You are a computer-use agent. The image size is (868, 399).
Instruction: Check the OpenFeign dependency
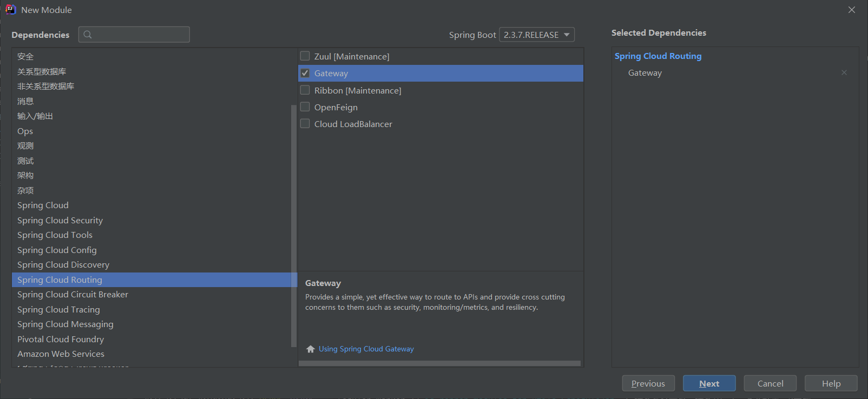tap(305, 107)
